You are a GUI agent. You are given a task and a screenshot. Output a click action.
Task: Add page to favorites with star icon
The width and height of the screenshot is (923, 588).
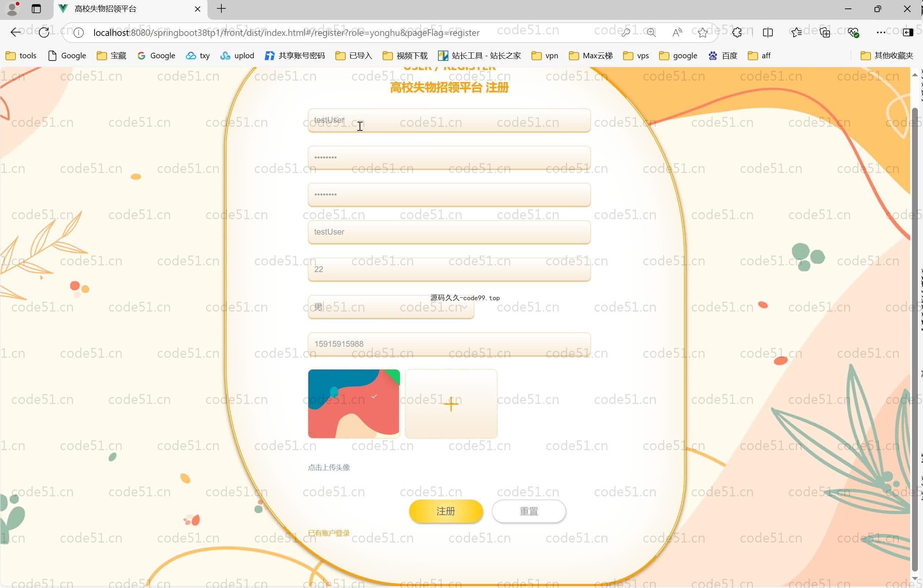(x=703, y=33)
